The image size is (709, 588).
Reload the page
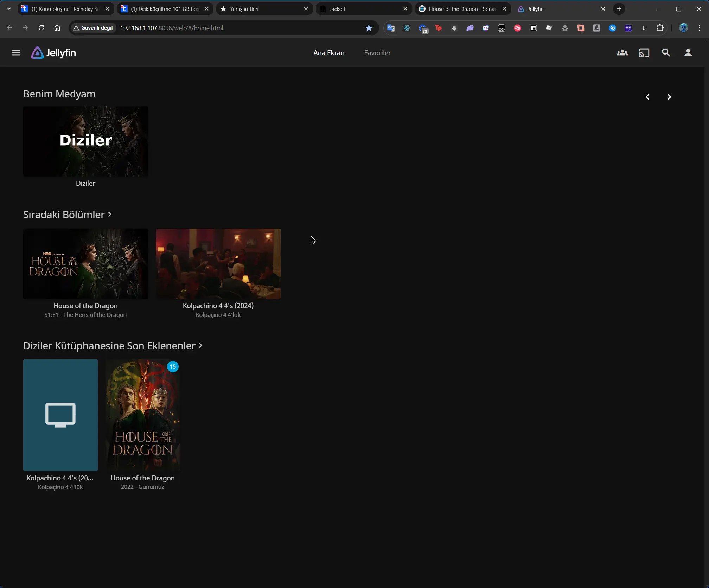tap(41, 28)
